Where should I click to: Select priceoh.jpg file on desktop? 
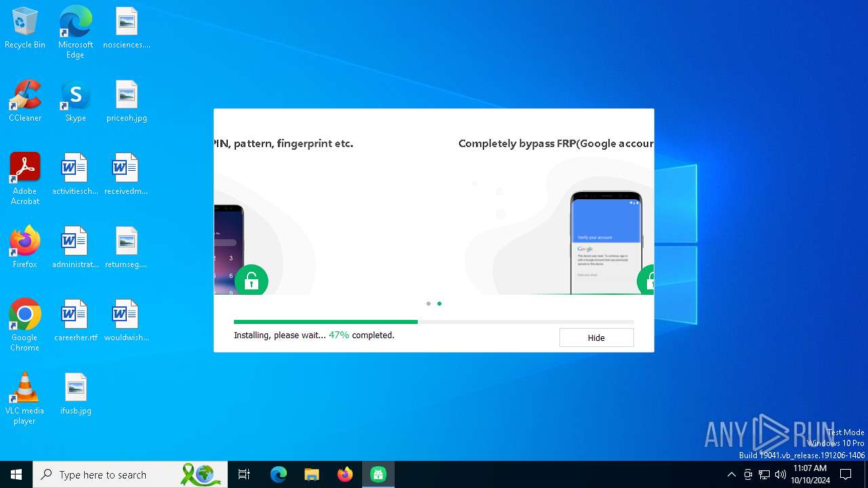pyautogui.click(x=127, y=102)
